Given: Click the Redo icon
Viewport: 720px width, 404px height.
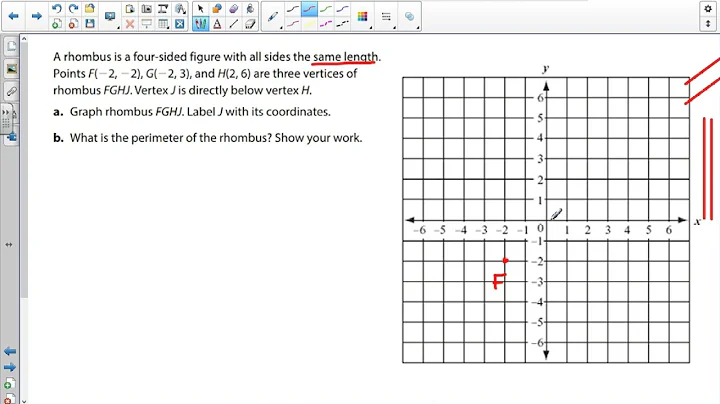Looking at the screenshot, I should [73, 9].
